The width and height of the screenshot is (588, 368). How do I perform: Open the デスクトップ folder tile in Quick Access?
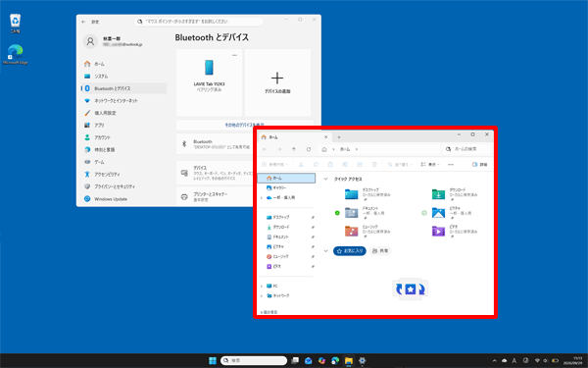(367, 193)
